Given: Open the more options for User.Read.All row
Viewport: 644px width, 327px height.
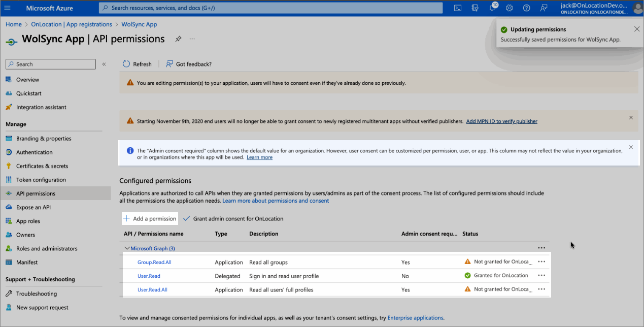Looking at the screenshot, I should (x=541, y=289).
